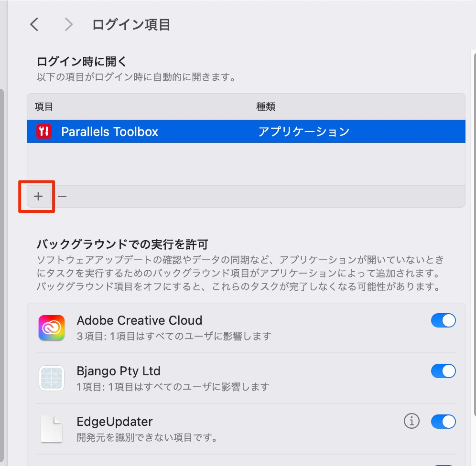
Task: Click the Adobe Creative Cloud name label
Action: pyautogui.click(x=140, y=320)
